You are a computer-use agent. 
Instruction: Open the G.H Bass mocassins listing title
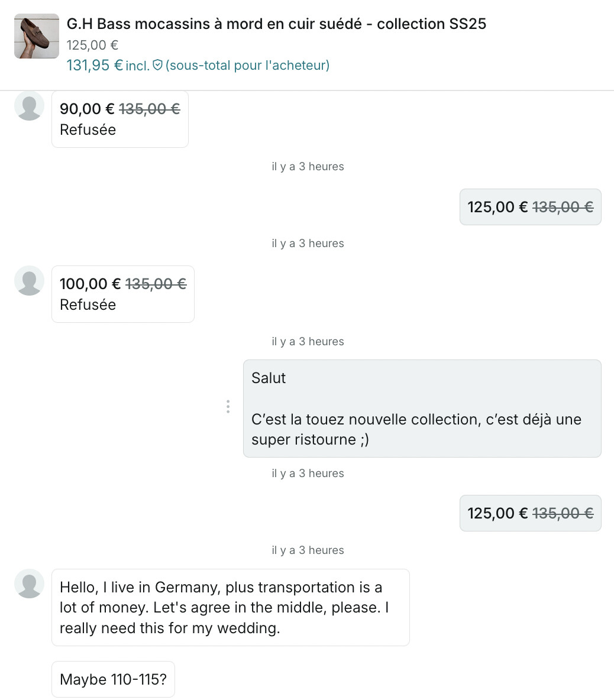276,24
